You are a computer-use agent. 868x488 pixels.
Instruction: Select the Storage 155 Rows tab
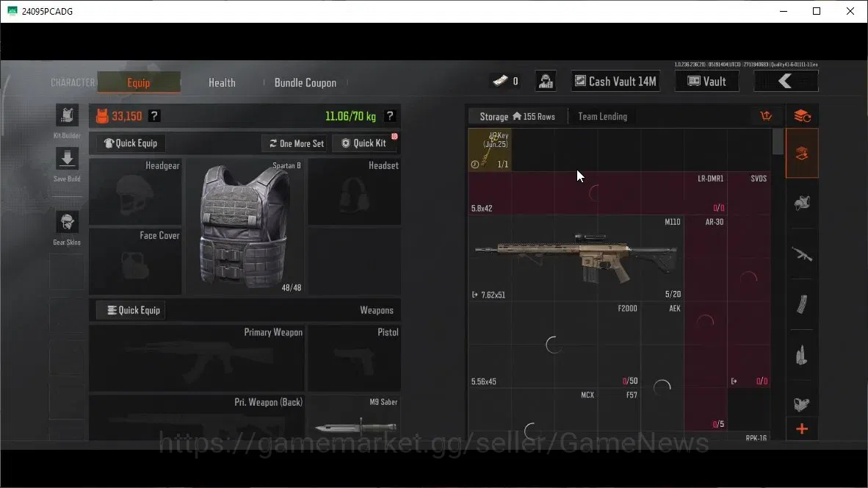click(517, 116)
